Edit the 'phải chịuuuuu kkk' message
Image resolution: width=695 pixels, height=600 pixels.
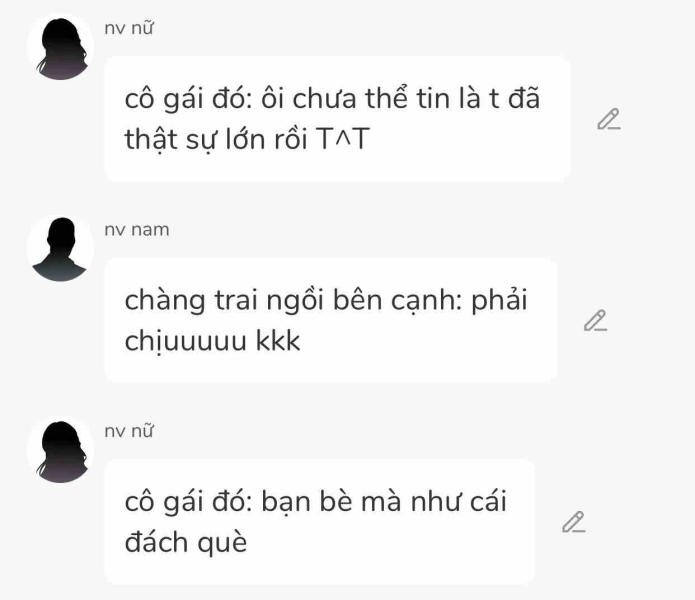click(596, 320)
